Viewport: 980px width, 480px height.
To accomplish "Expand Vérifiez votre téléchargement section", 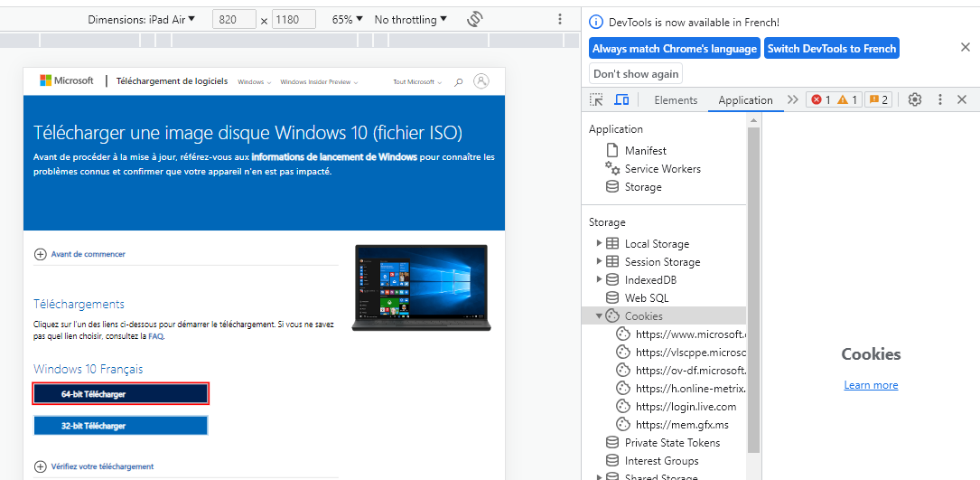I will pos(94,466).
